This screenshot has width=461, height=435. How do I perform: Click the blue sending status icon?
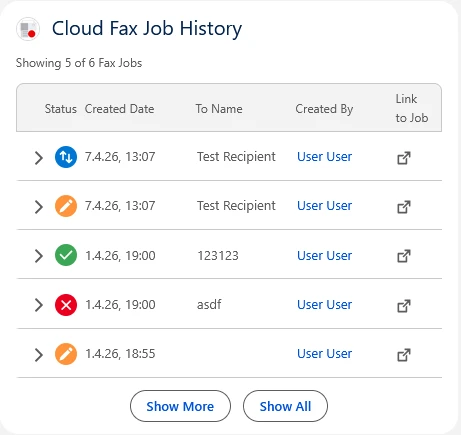point(66,157)
